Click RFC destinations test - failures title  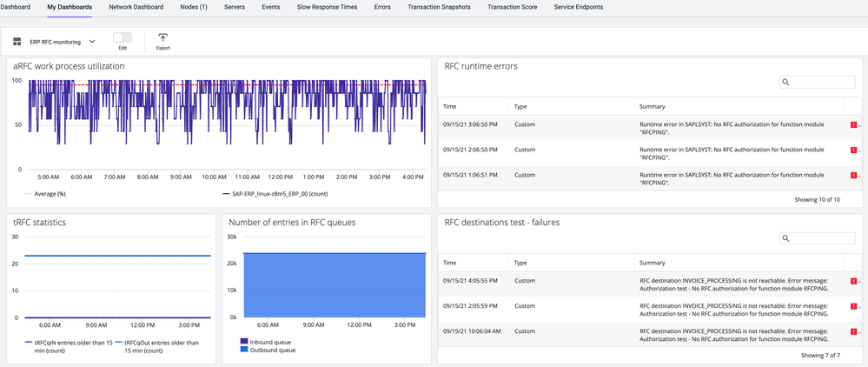click(502, 223)
